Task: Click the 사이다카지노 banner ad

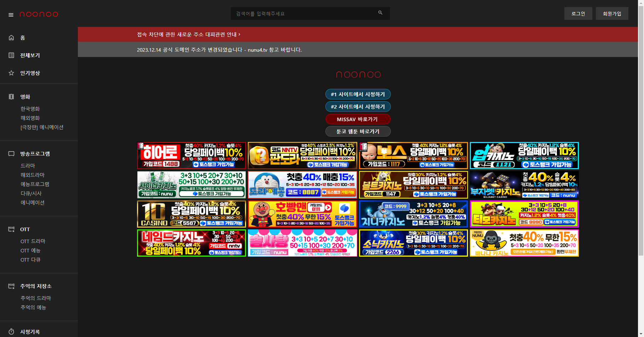Action: 192,185
